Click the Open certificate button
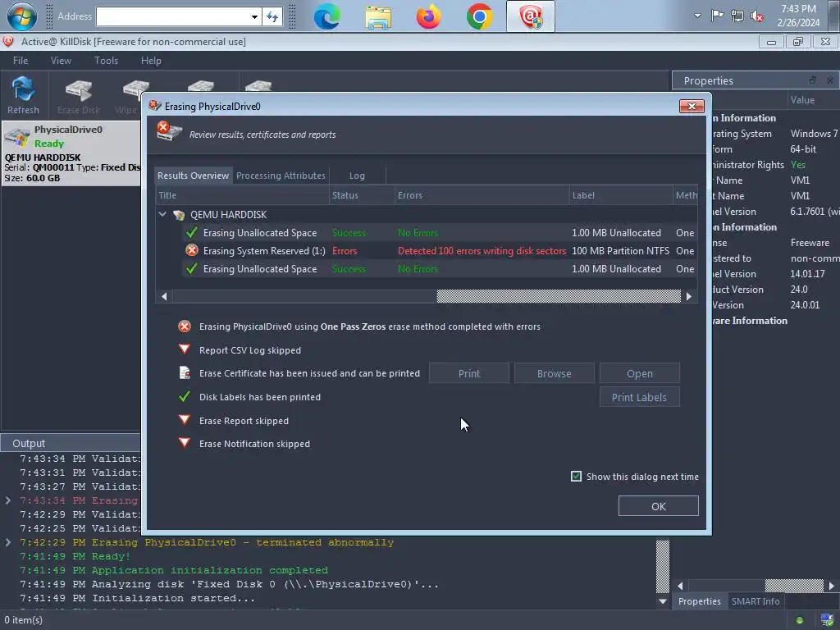 [x=640, y=373]
